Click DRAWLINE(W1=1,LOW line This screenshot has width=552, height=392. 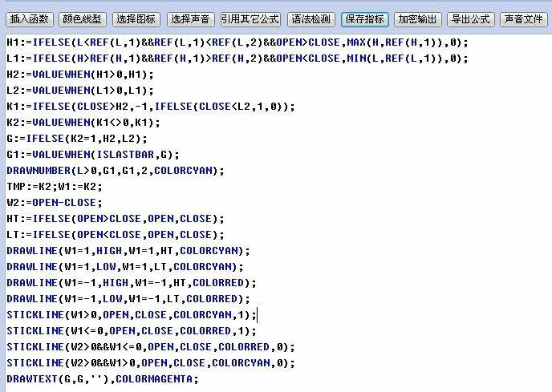pyautogui.click(x=125, y=267)
